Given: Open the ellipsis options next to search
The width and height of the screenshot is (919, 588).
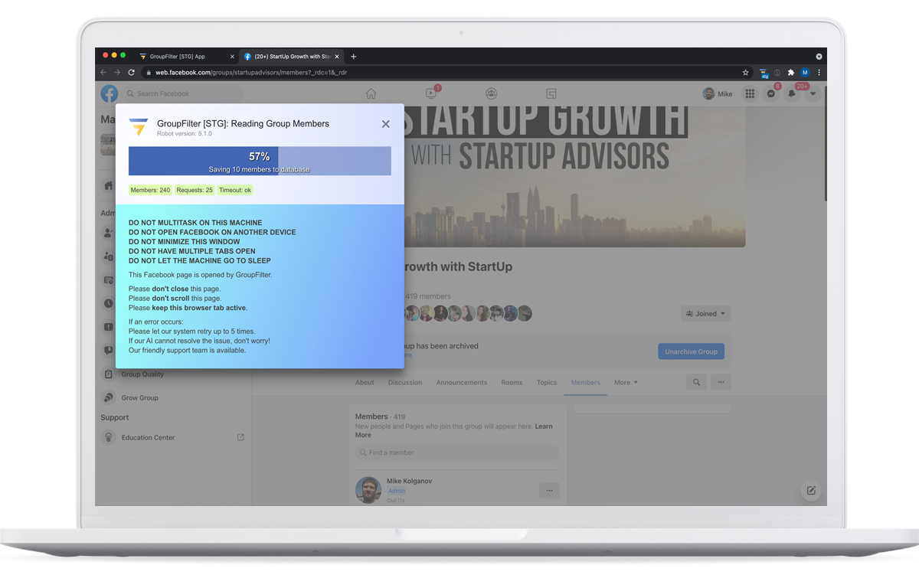Looking at the screenshot, I should point(721,381).
